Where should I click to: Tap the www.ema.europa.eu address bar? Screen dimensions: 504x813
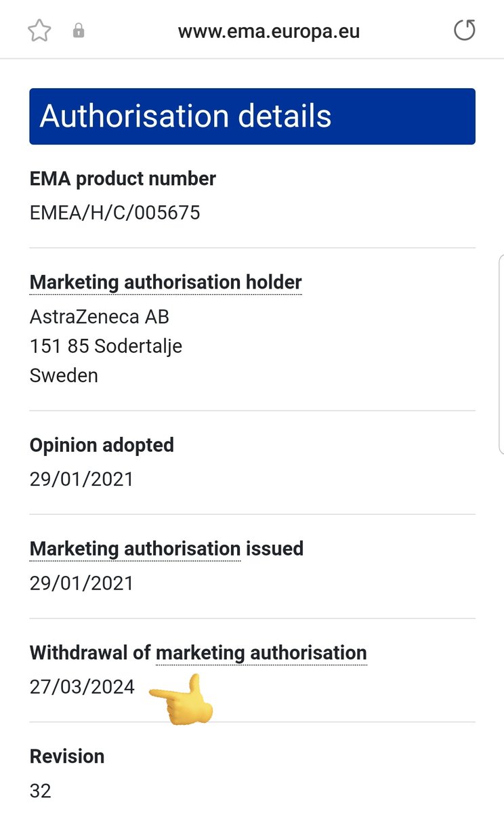269,31
